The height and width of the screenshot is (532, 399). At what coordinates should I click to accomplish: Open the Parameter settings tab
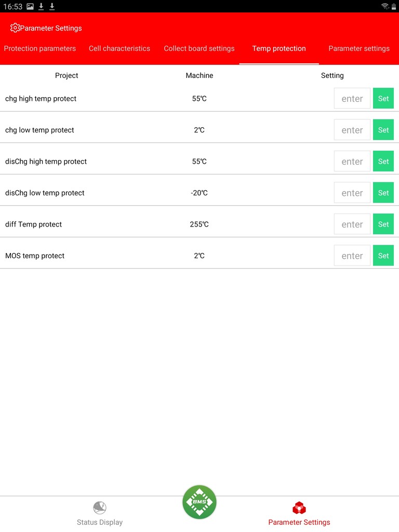pos(359,48)
